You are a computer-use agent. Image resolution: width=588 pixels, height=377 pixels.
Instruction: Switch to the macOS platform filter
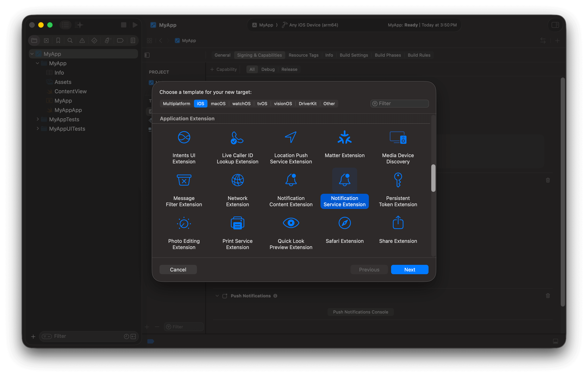coord(218,103)
